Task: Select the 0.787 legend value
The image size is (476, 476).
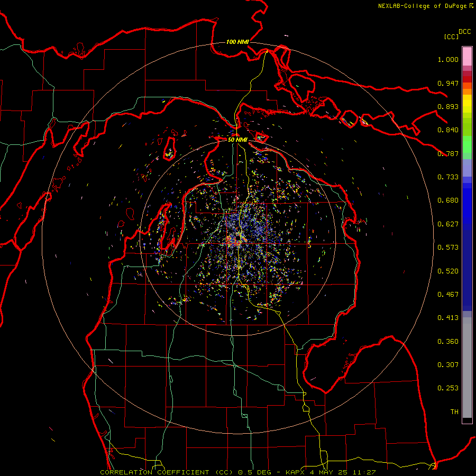Action: click(448, 153)
